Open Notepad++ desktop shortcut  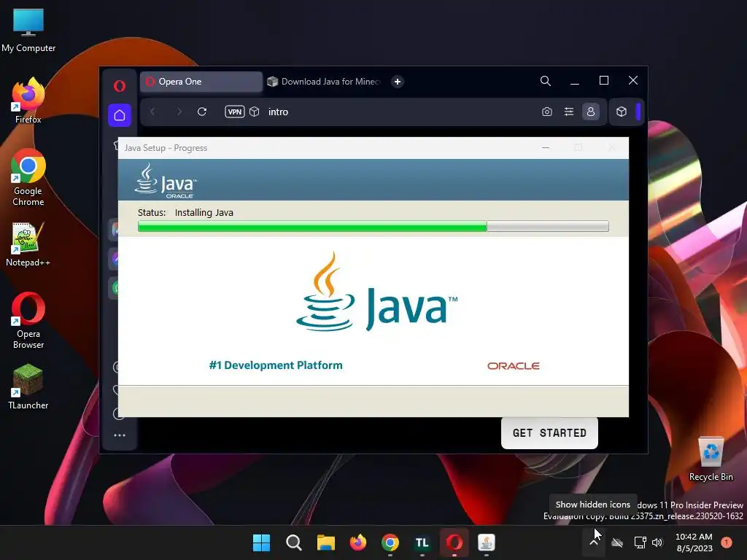tap(28, 244)
